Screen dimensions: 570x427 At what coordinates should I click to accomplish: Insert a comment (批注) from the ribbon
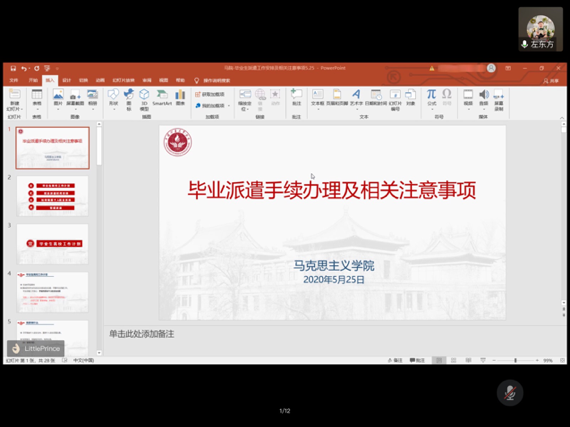(296, 97)
